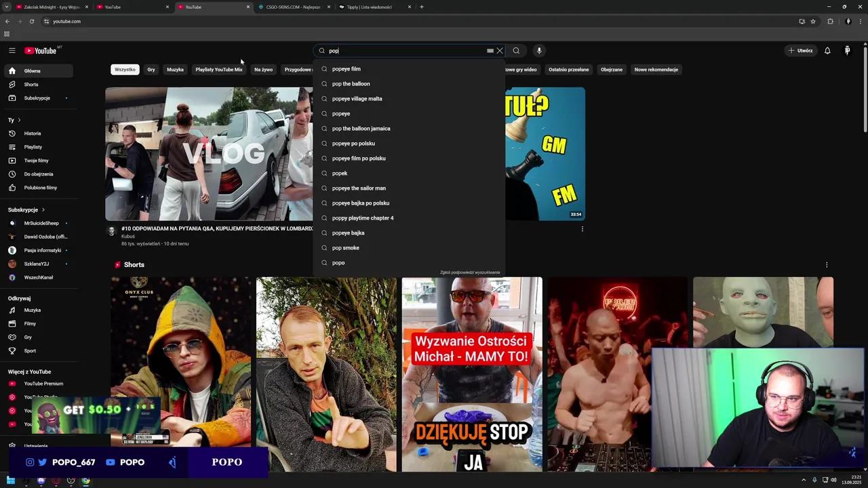Select the 'Ostatnio przesłane' chip

[x=569, y=70]
